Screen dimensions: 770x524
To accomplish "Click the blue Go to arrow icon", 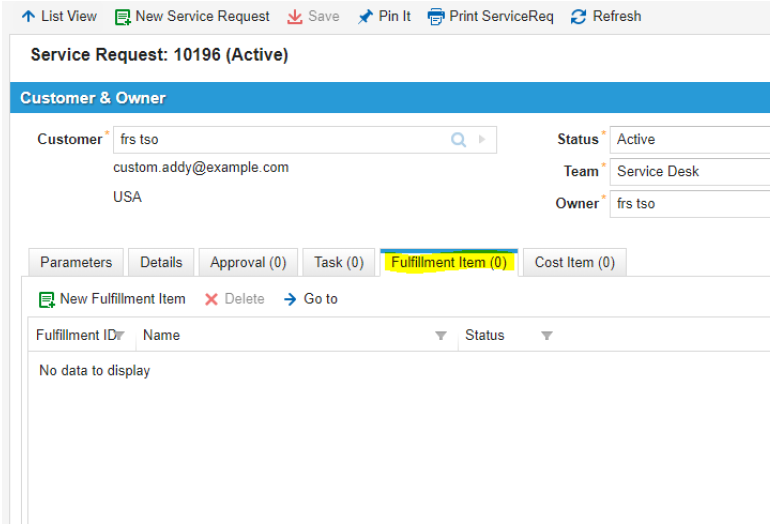I will [x=290, y=299].
